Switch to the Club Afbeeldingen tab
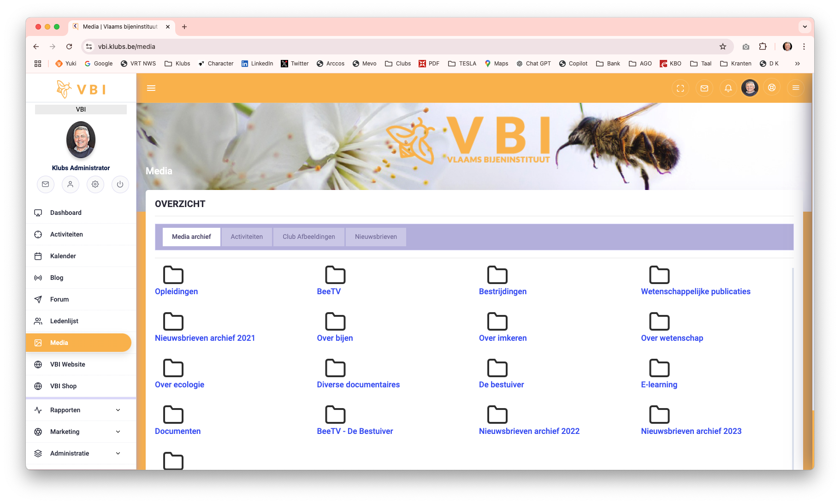This screenshot has height=504, width=840. coord(308,237)
